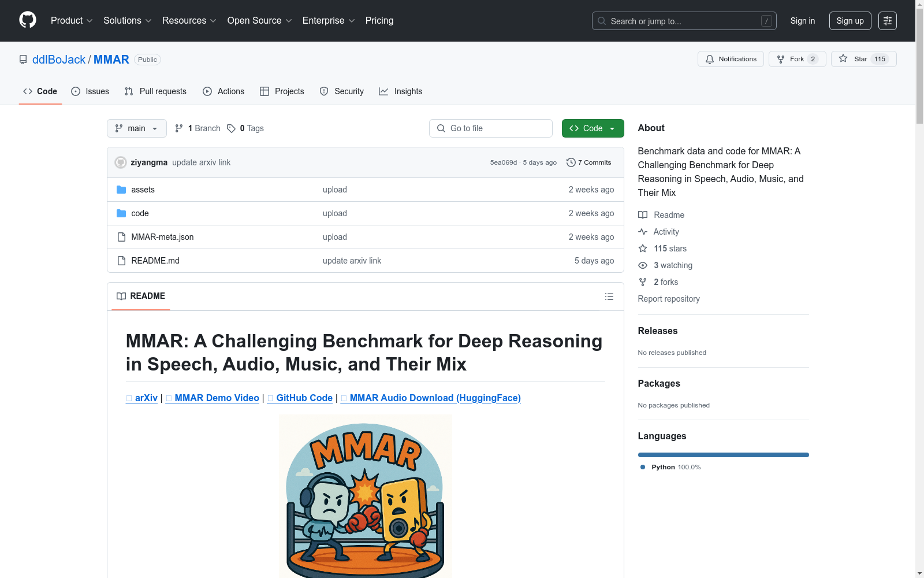
Task: Click the repository book icon beside ddlBoJack
Action: tap(23, 60)
